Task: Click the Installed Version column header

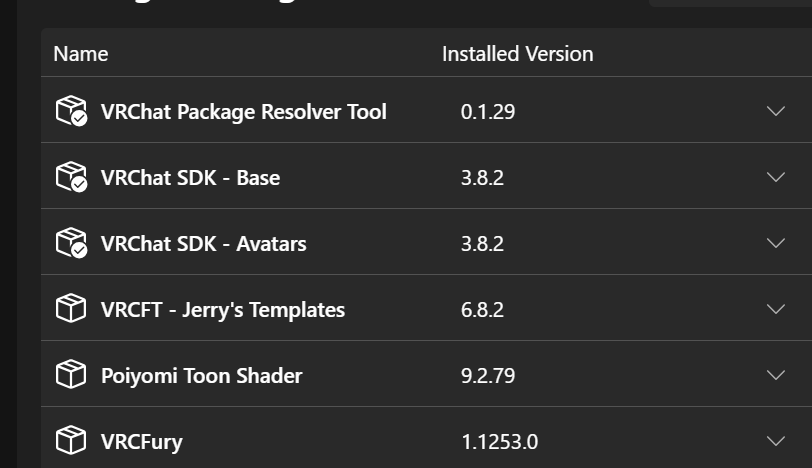Action: point(517,54)
